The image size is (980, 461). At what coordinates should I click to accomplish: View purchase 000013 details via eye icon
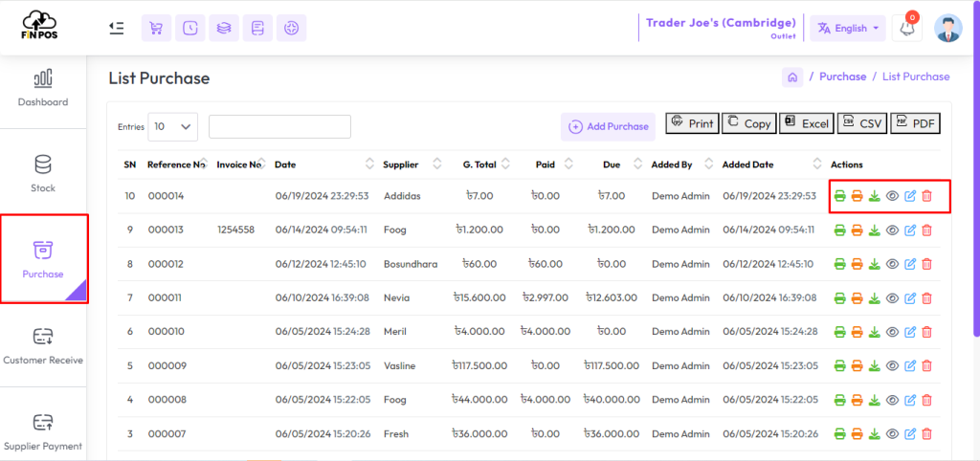pyautogui.click(x=893, y=230)
